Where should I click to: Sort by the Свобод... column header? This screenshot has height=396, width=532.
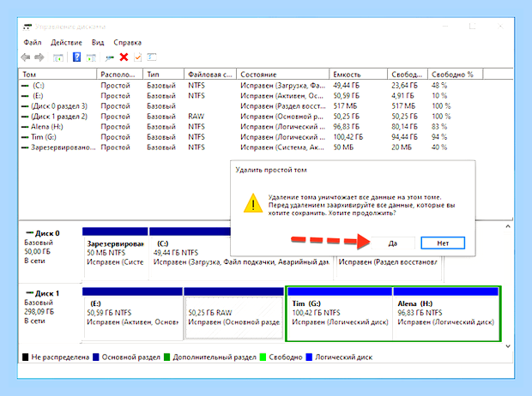pyautogui.click(x=407, y=75)
